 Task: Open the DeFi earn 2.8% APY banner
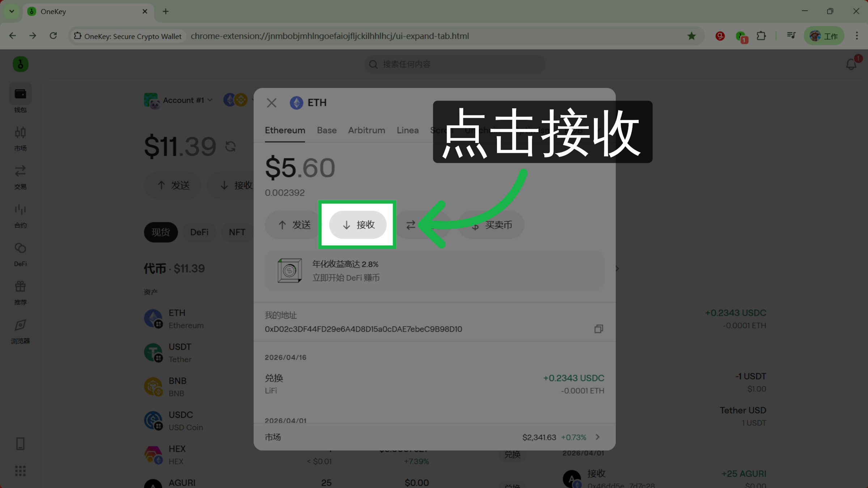coord(434,270)
